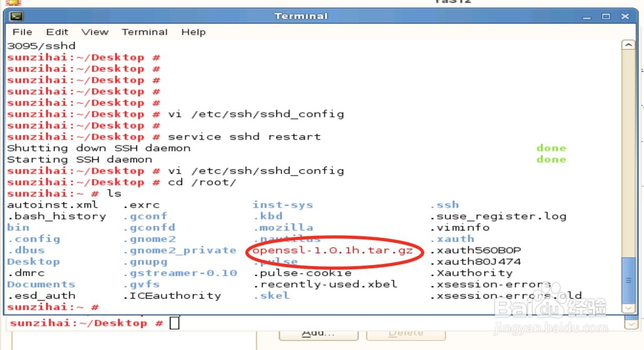The image size is (644, 350).
Task: Click the .mozilla directory name
Action: [283, 227]
